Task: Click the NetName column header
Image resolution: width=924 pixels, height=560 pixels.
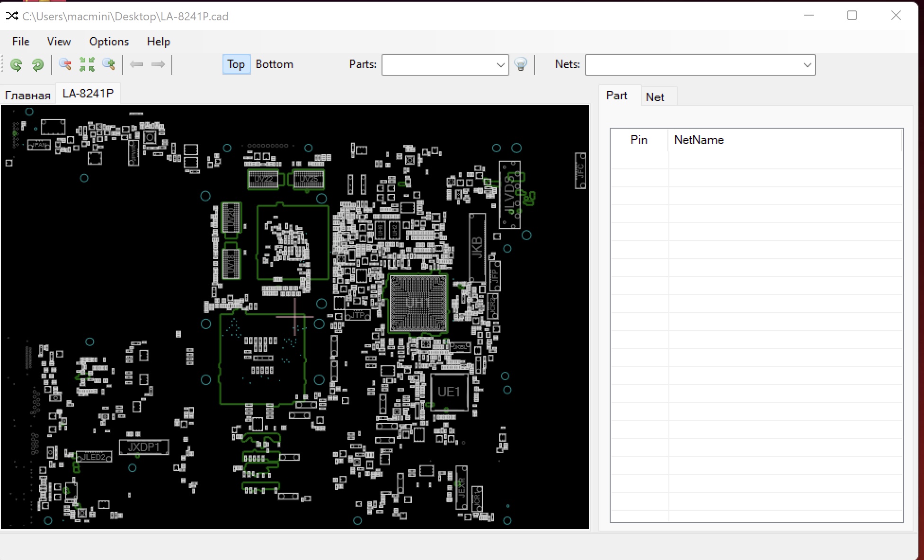Action: click(699, 140)
